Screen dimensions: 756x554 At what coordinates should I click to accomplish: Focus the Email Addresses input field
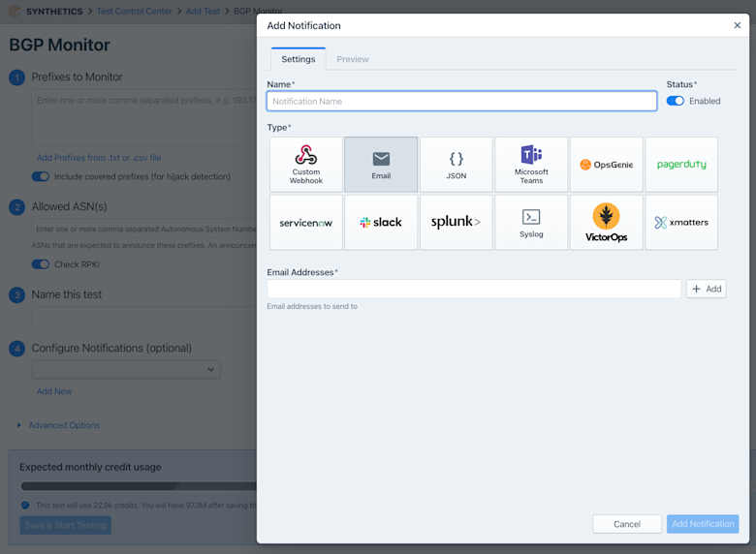[x=474, y=289]
